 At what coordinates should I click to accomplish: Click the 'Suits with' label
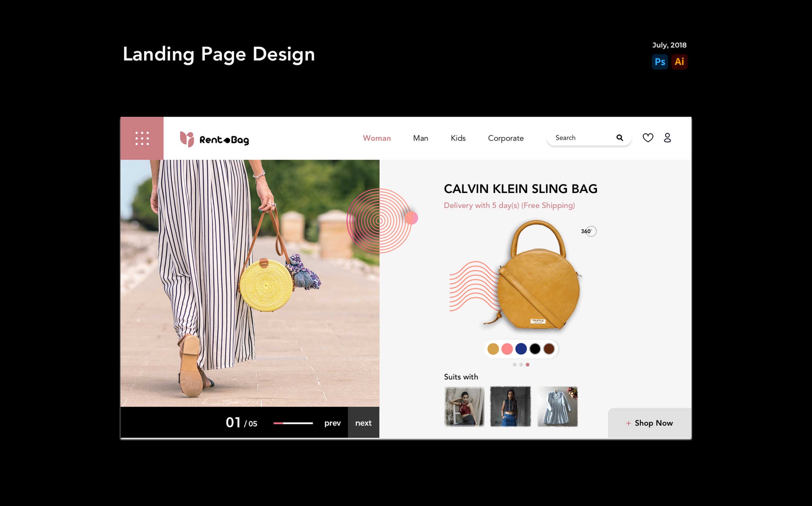coord(461,377)
